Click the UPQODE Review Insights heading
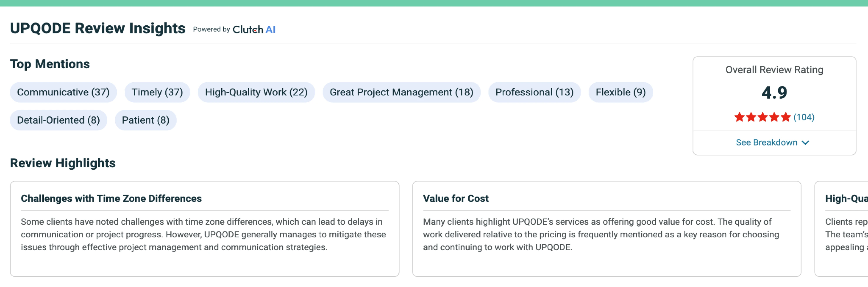 point(98,28)
